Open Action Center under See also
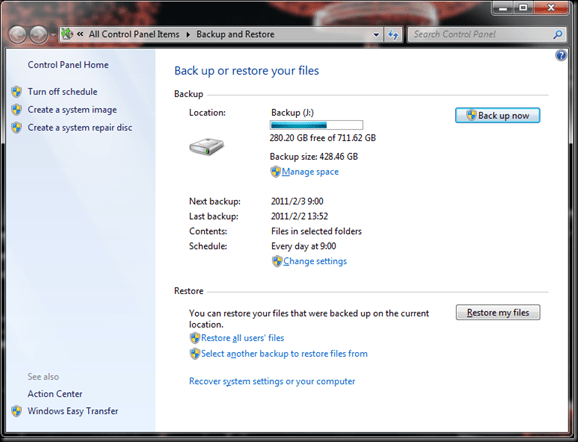This screenshot has height=442, width=578. pyautogui.click(x=55, y=394)
